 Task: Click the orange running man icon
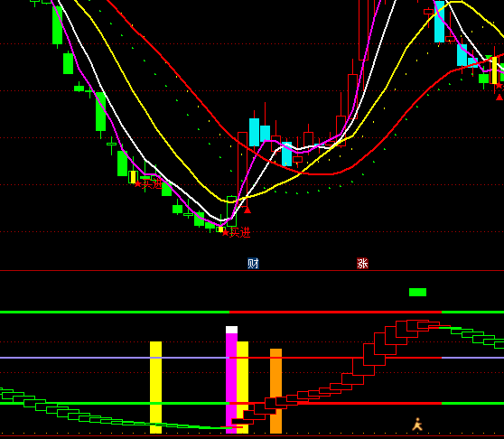417,425
